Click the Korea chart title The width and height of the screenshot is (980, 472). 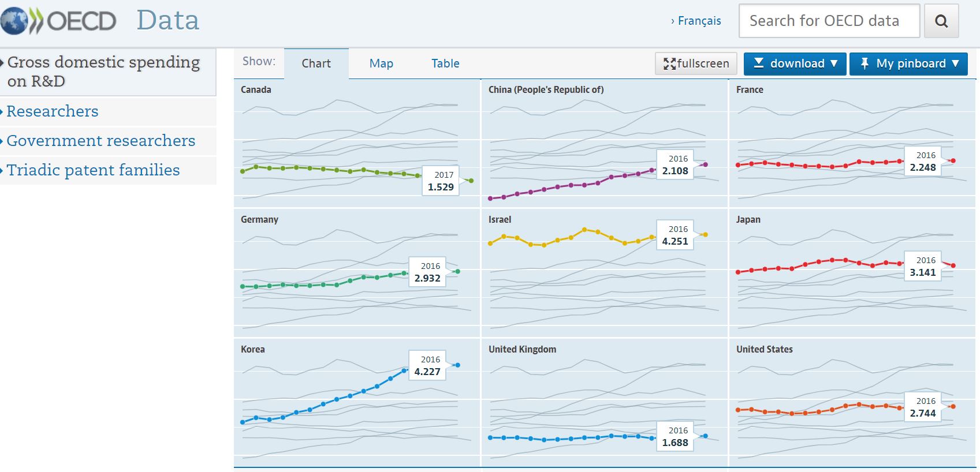tap(252, 349)
